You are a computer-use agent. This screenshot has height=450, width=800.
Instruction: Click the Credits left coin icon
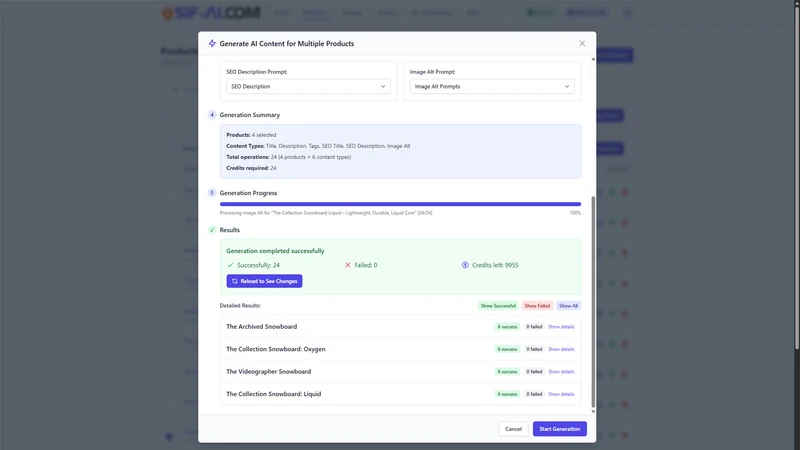tap(465, 265)
